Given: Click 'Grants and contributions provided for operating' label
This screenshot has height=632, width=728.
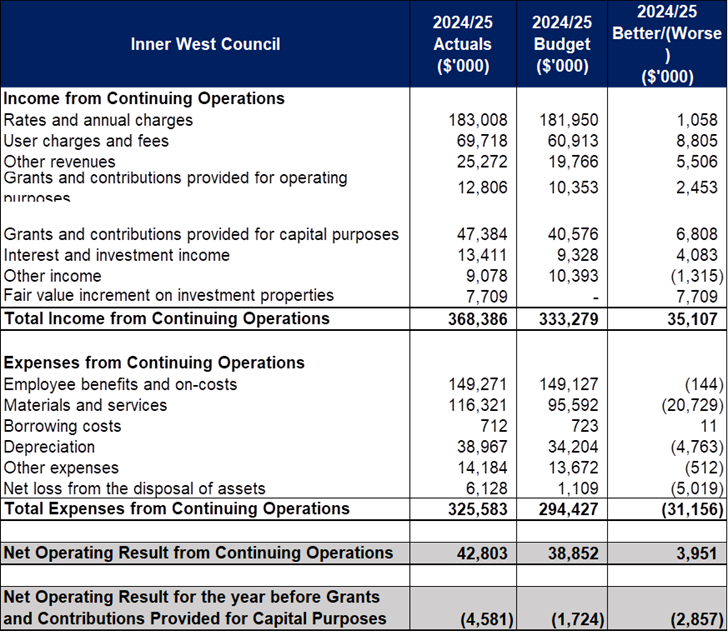Looking at the screenshot, I should pos(176,178).
